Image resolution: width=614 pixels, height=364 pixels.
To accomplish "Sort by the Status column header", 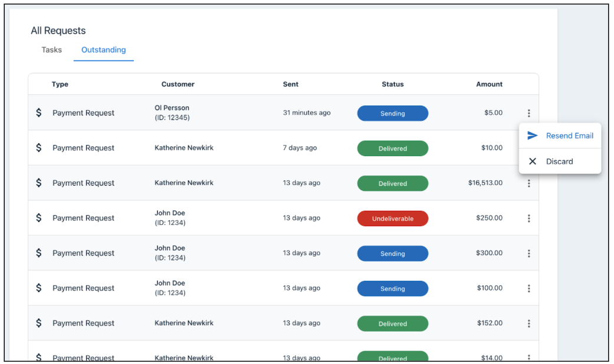I will tap(392, 84).
